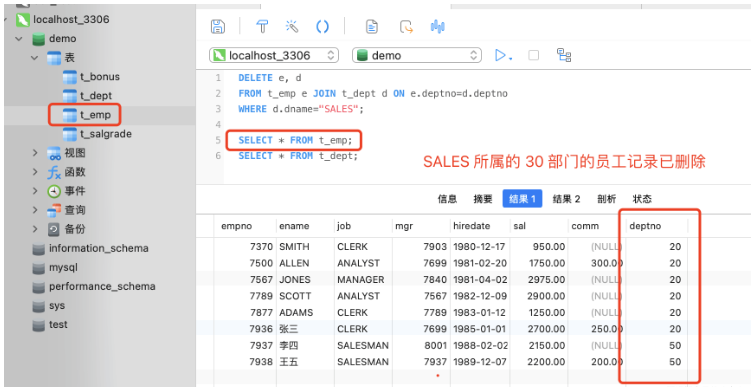The width and height of the screenshot is (753, 387).
Task: Click the 函数 functions fx icon
Action: coord(54,172)
